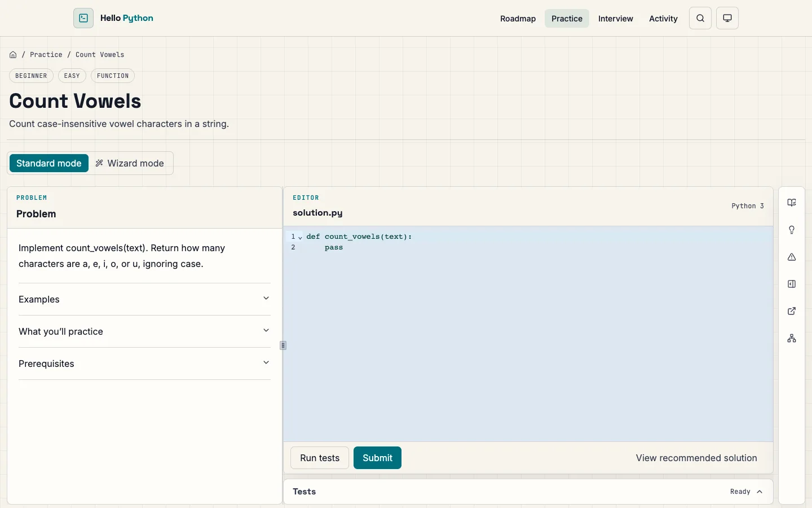Click the FUNCTION tag
The image size is (812, 508).
(x=113, y=76)
